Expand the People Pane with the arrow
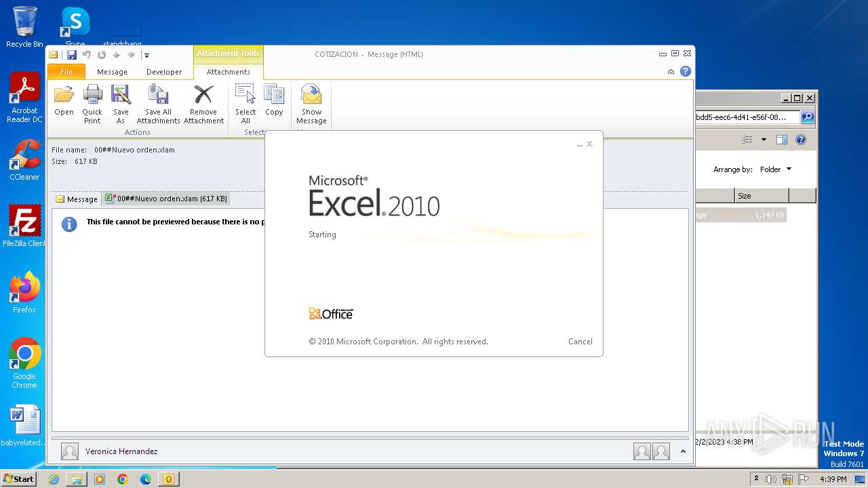 [x=683, y=451]
